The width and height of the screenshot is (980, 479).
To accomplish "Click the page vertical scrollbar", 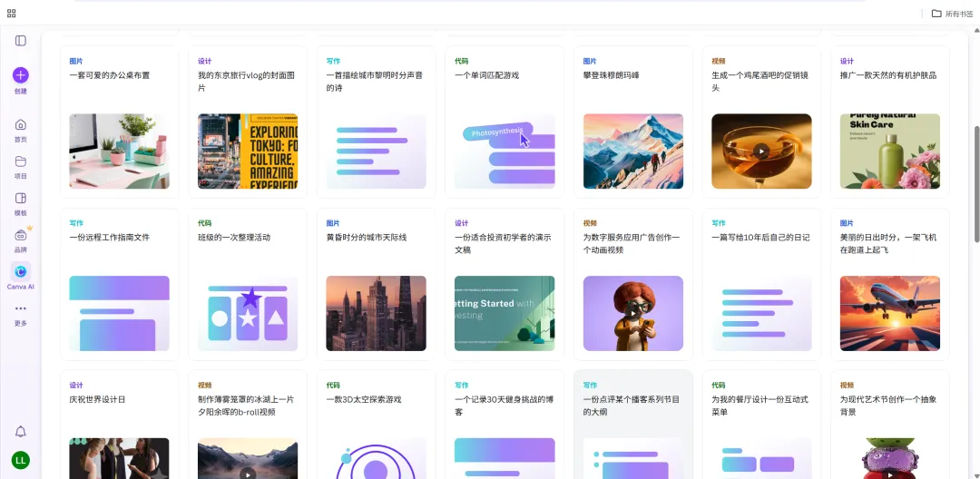I will click(976, 184).
